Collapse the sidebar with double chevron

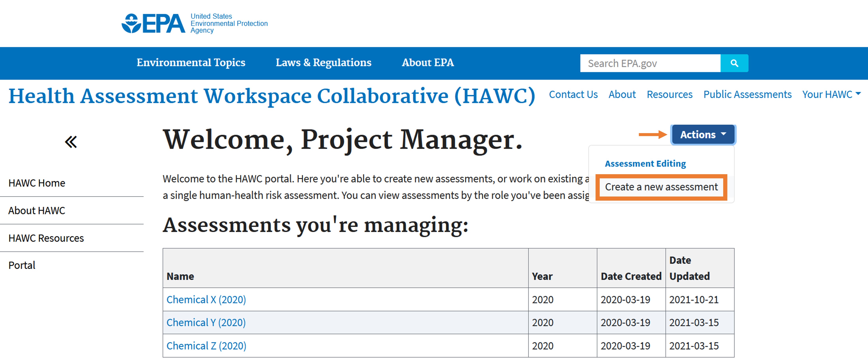coord(71,142)
